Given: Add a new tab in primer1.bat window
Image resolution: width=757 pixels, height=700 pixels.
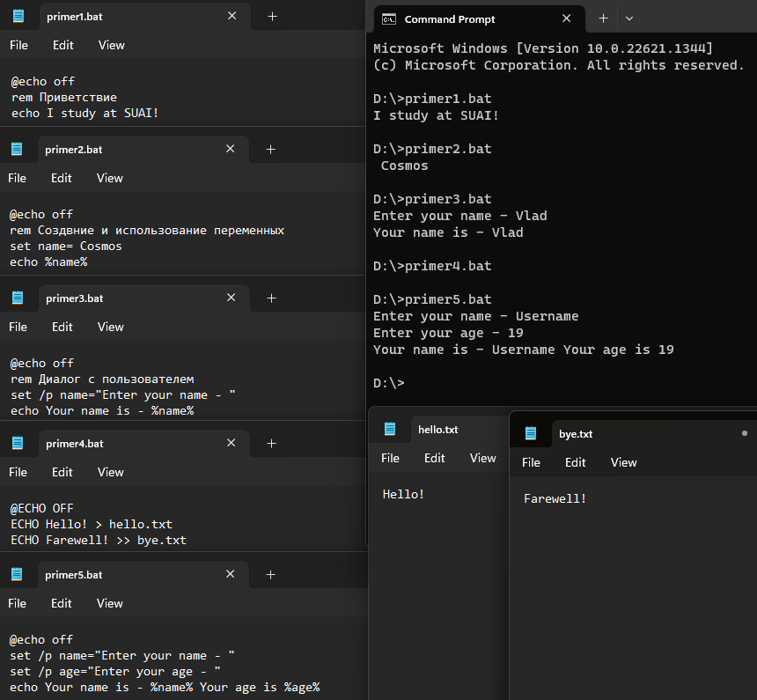Looking at the screenshot, I should tap(272, 17).
